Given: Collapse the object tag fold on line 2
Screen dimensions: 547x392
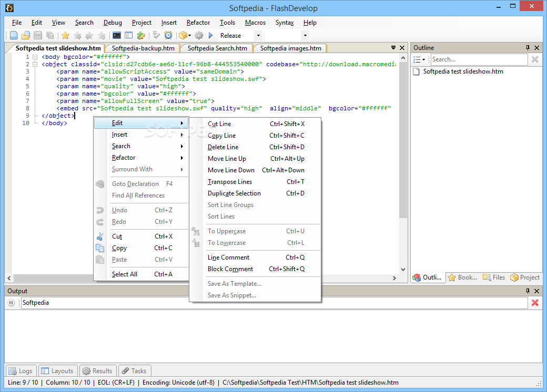Looking at the screenshot, I should (x=35, y=64).
